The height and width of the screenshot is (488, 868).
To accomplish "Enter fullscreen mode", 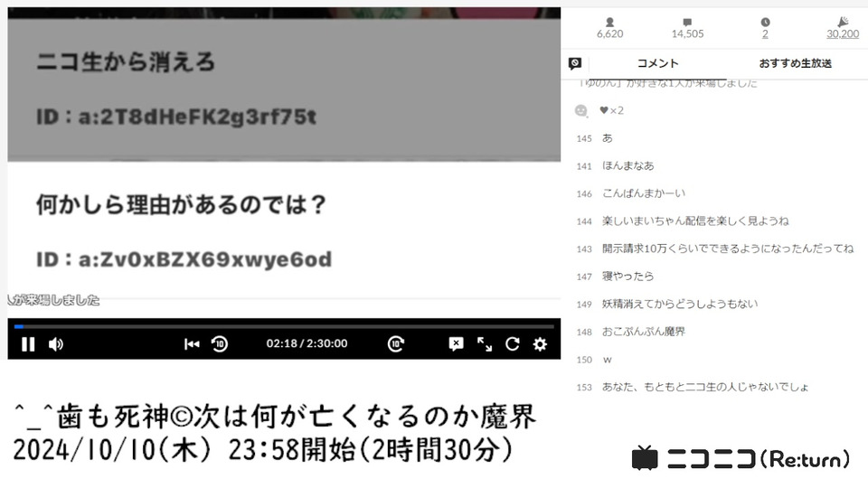I will (x=485, y=344).
